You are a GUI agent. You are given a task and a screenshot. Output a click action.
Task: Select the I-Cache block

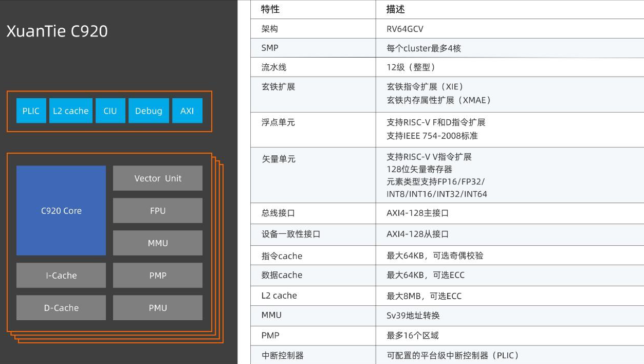[x=61, y=275]
